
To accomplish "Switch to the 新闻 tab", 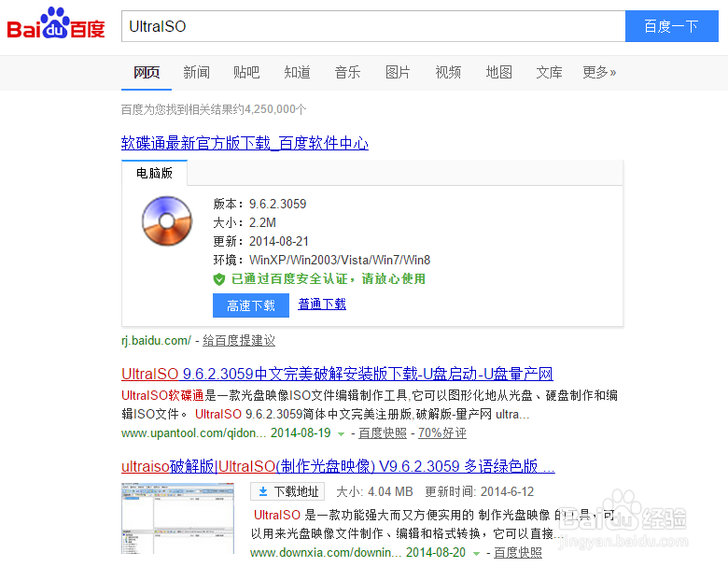I will 196,73.
